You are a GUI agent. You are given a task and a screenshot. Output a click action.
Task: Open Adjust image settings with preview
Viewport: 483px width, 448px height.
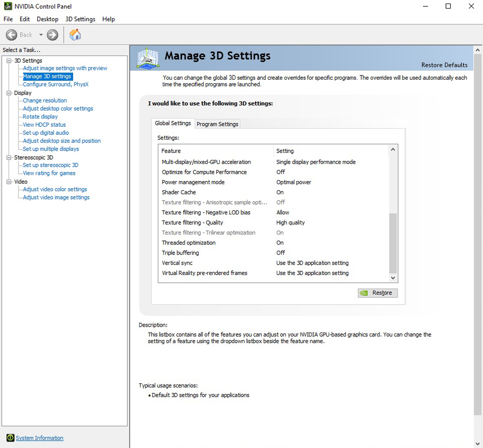[65, 68]
